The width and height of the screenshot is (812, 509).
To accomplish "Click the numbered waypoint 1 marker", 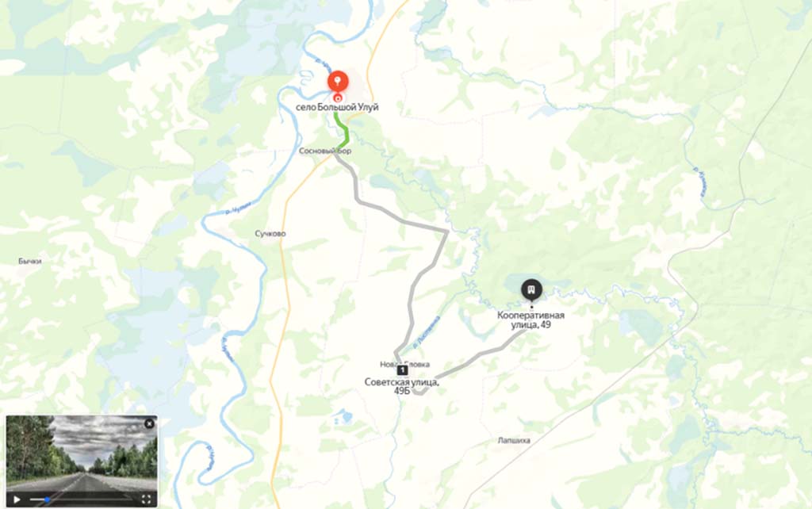I will point(402,370).
